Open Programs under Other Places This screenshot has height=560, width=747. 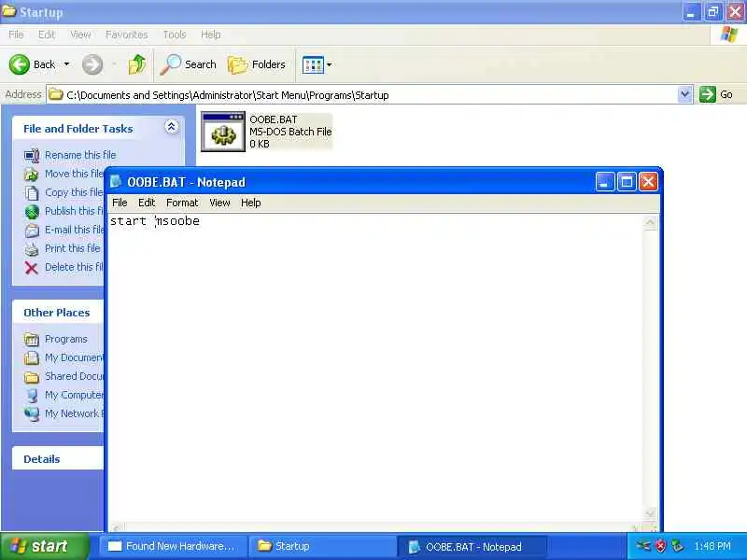coord(65,339)
